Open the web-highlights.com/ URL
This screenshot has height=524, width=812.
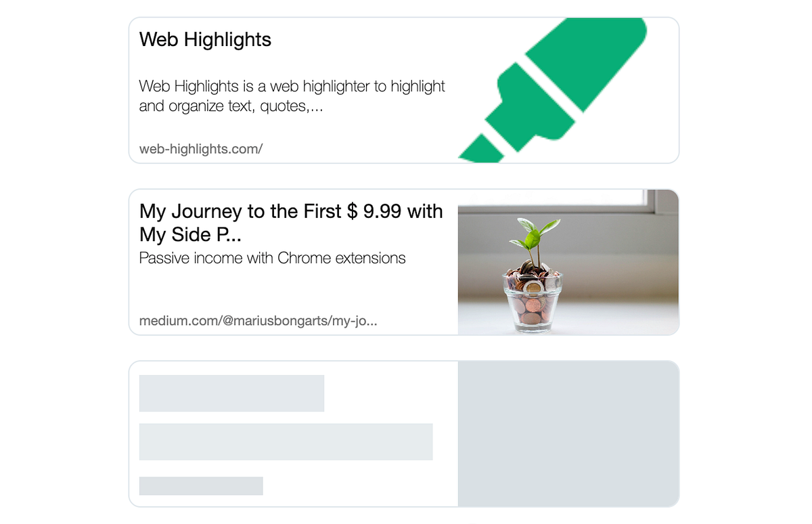coord(201,149)
